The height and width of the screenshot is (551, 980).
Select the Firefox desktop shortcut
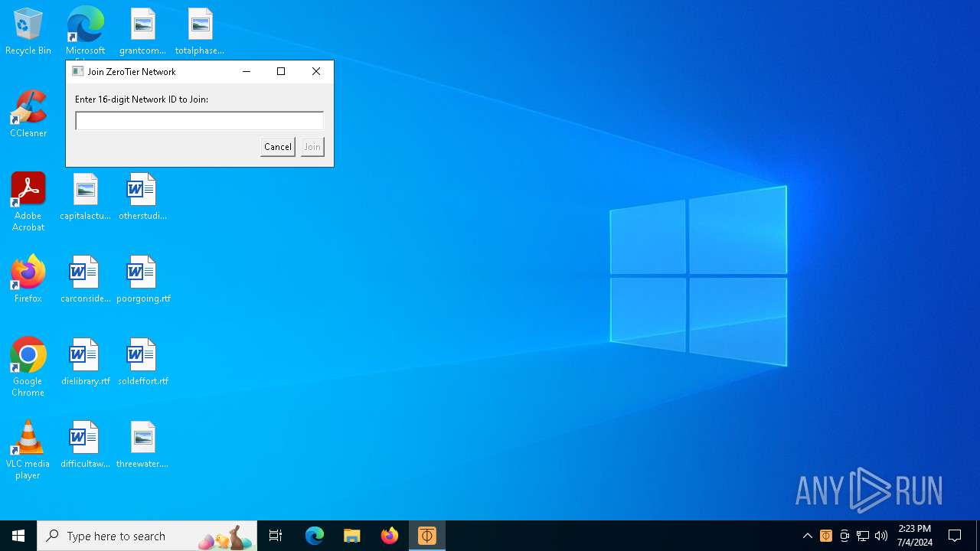click(28, 279)
